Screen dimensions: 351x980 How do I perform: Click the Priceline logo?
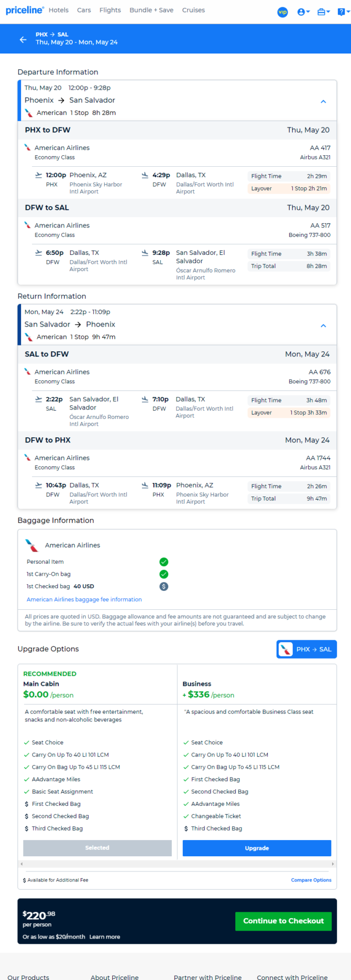25,10
